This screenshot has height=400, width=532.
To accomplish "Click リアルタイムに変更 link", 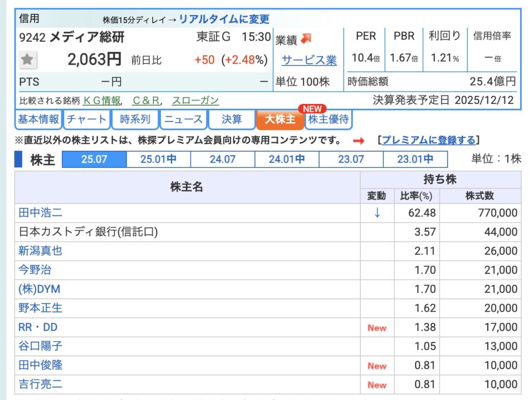I will pyautogui.click(x=224, y=20).
